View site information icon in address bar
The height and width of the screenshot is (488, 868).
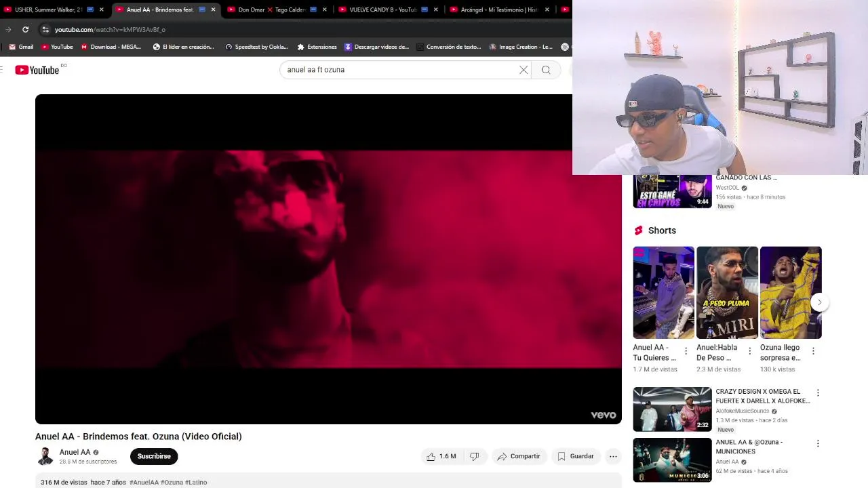(45, 29)
